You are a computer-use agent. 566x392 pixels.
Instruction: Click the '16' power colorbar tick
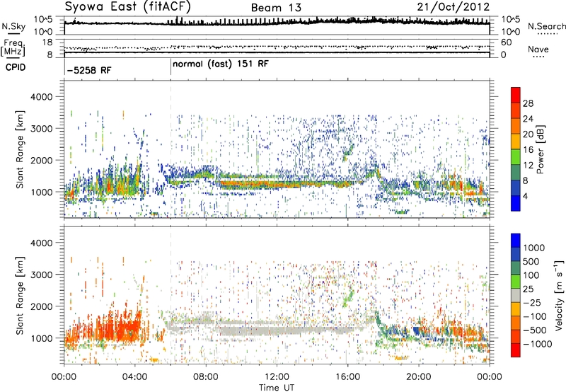click(528, 150)
